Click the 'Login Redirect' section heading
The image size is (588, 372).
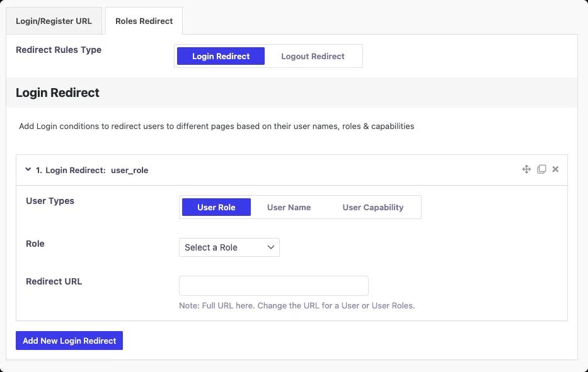(x=57, y=93)
